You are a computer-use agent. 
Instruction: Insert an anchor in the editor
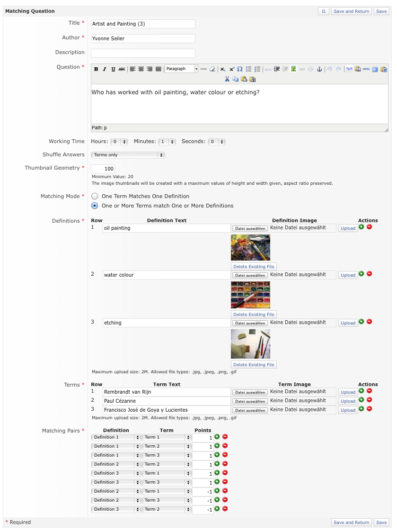[x=319, y=69]
